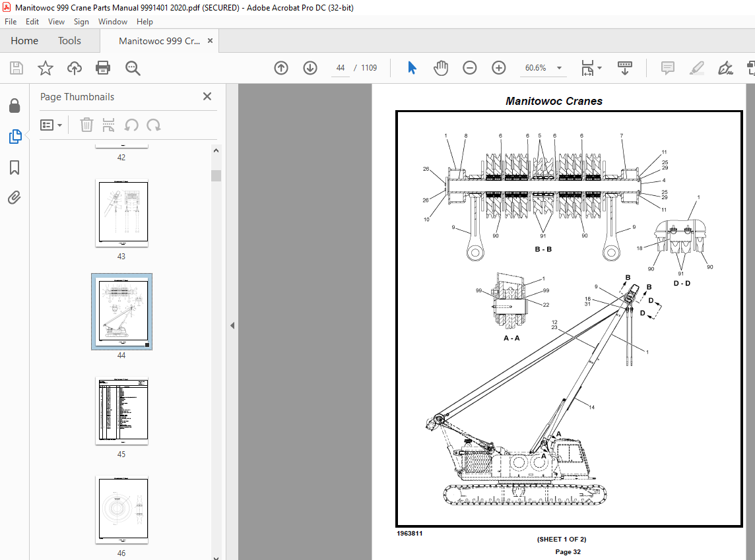Image resolution: width=755 pixels, height=560 pixels.
Task: Open the File menu
Action: pyautogui.click(x=11, y=22)
